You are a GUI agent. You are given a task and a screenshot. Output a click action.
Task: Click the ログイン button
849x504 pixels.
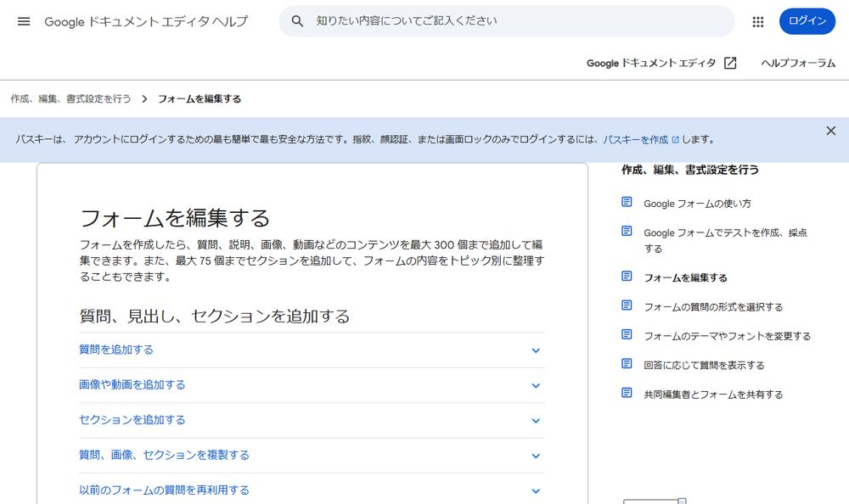coord(807,21)
